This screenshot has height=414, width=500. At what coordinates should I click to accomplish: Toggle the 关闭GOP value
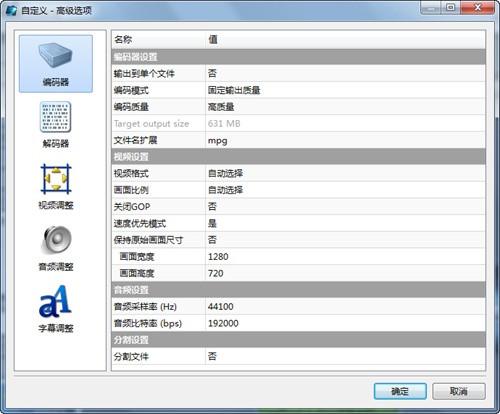click(x=345, y=207)
